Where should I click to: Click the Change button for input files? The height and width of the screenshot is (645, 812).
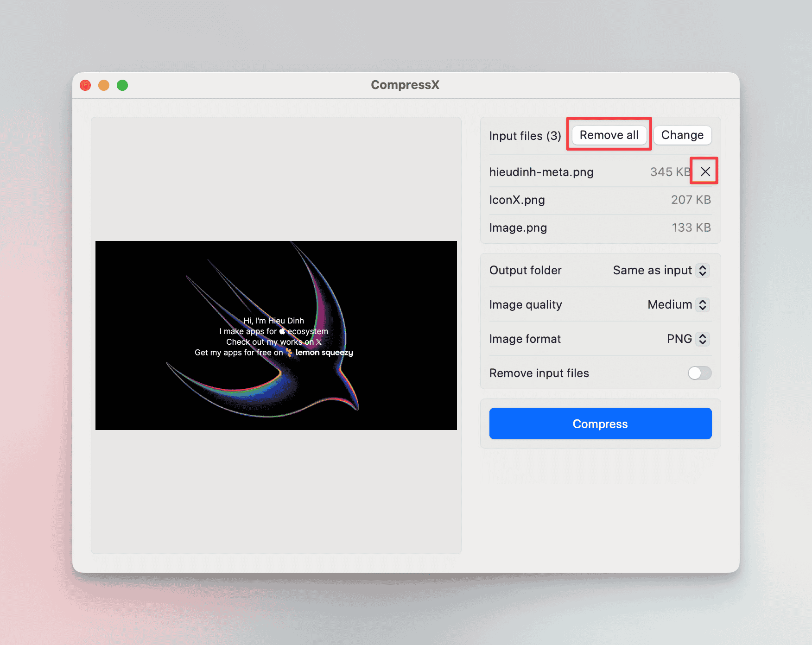click(682, 135)
